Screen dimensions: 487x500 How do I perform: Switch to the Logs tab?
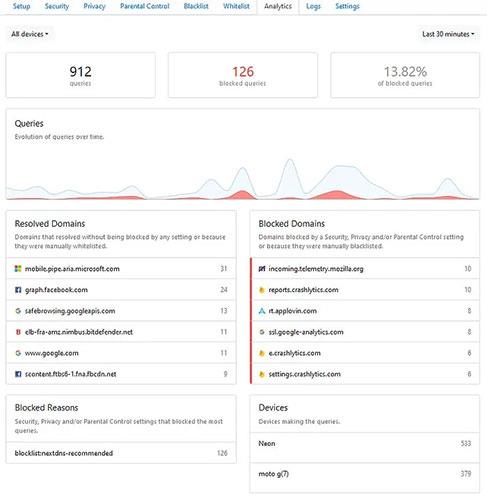[313, 6]
